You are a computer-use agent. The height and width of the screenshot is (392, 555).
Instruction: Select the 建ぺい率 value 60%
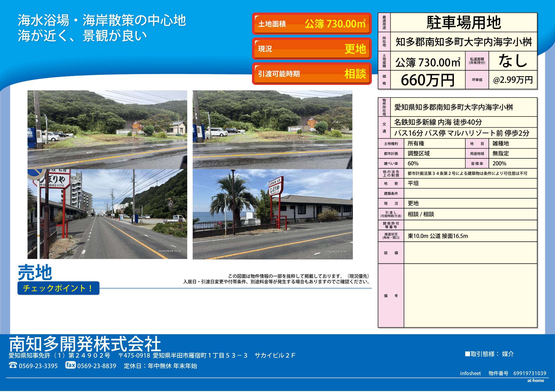[x=413, y=164]
